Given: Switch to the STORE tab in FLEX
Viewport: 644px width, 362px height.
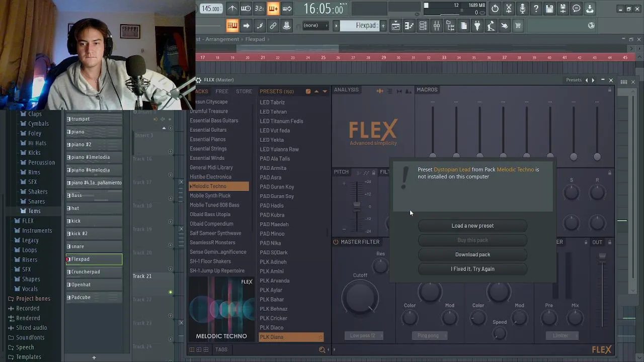Looking at the screenshot, I should [x=244, y=92].
